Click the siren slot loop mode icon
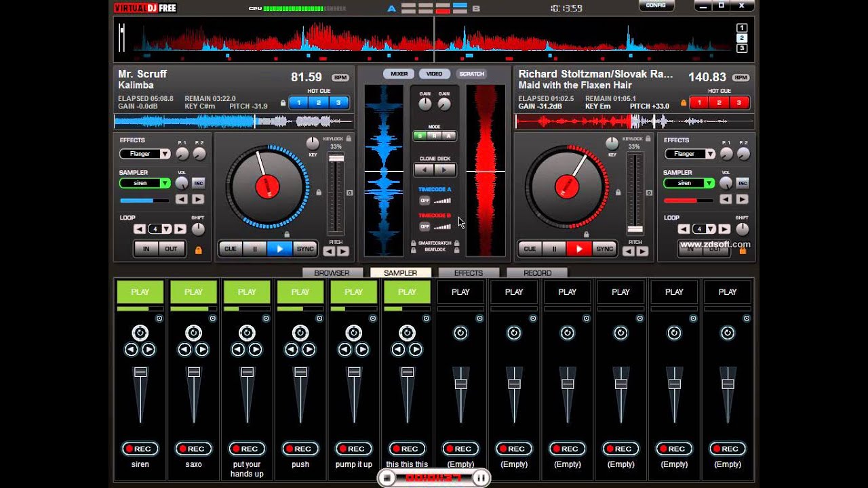Viewport: 868px width, 488px height. tap(140, 333)
